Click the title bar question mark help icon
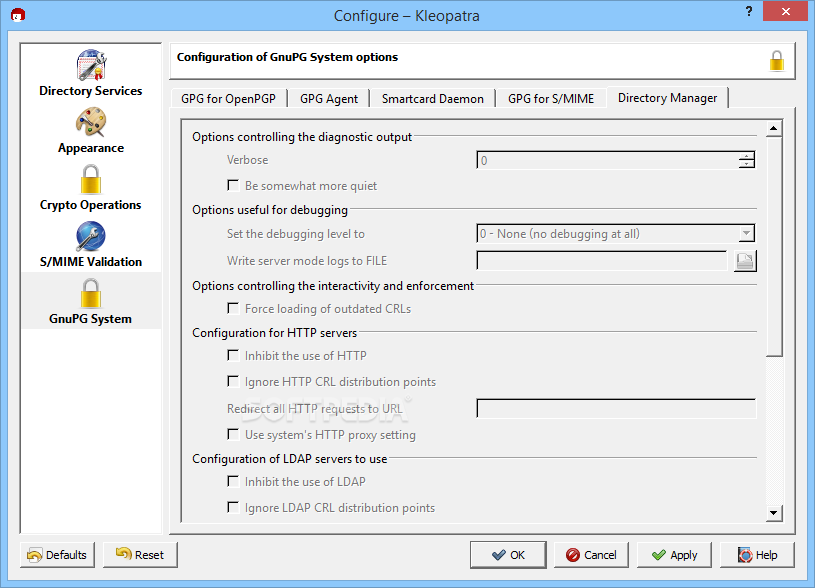 click(x=749, y=11)
